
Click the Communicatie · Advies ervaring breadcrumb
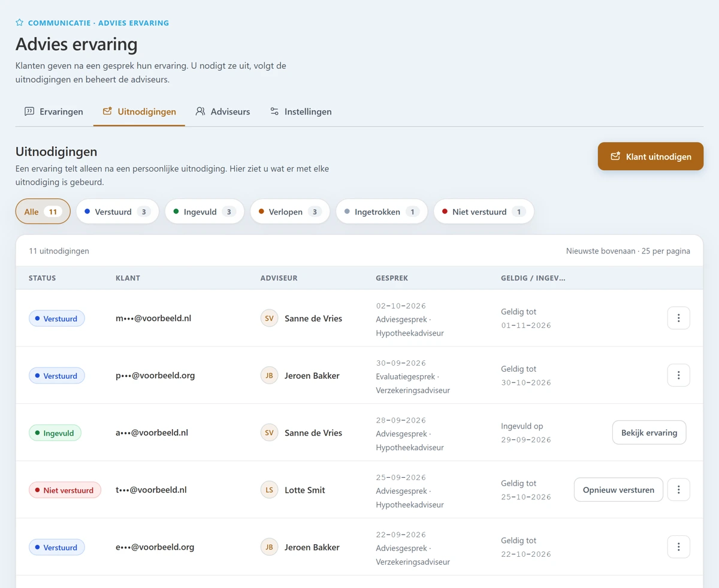98,23
